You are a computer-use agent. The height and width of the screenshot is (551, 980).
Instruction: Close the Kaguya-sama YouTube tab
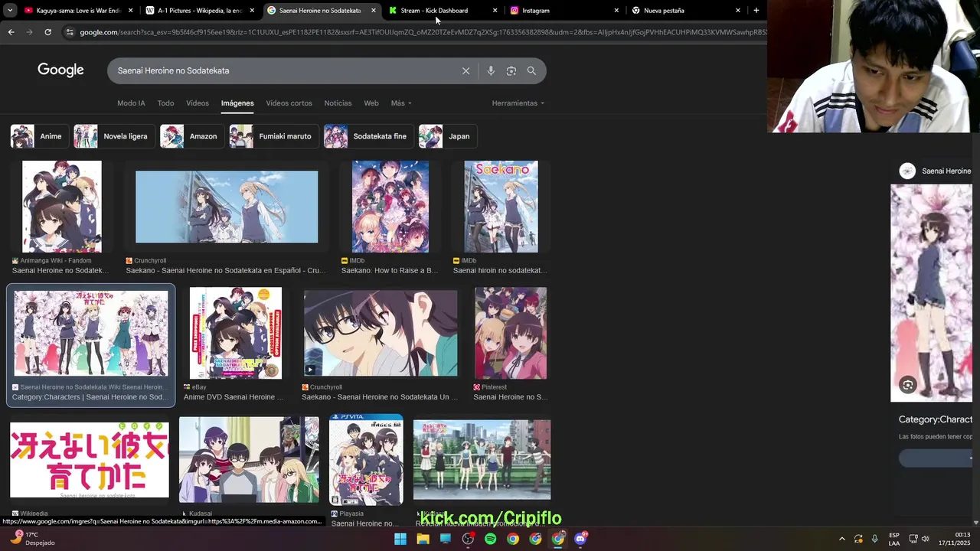tap(131, 11)
